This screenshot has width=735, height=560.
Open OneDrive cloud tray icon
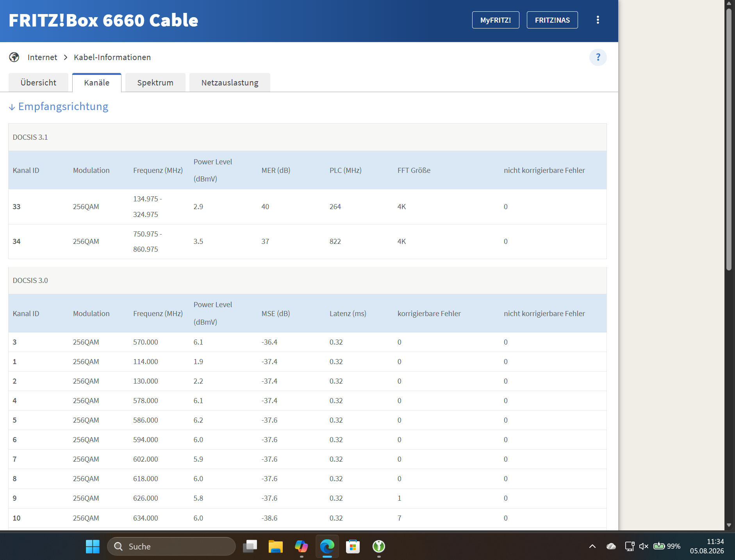coord(611,546)
